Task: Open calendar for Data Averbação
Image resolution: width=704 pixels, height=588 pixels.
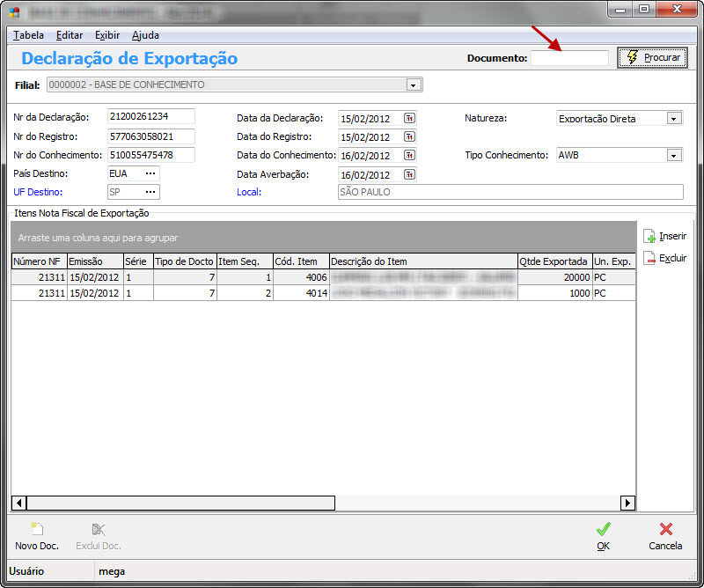Action: point(409,174)
